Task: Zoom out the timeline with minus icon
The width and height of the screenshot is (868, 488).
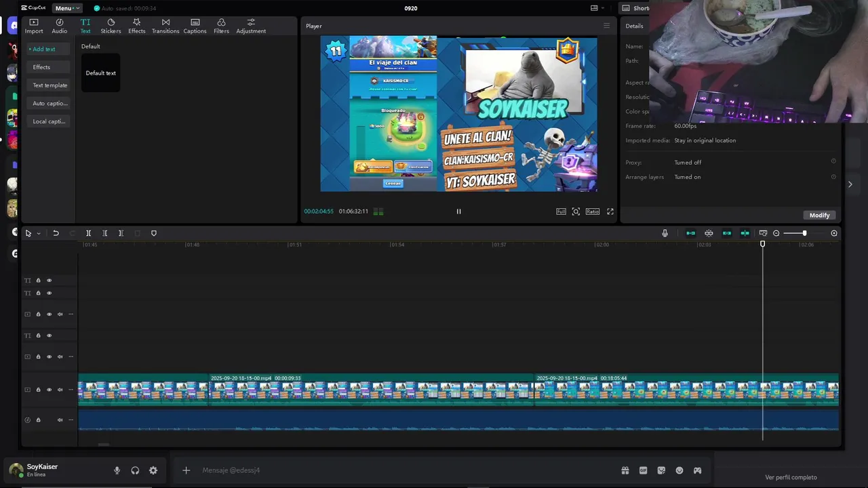Action: pos(776,233)
